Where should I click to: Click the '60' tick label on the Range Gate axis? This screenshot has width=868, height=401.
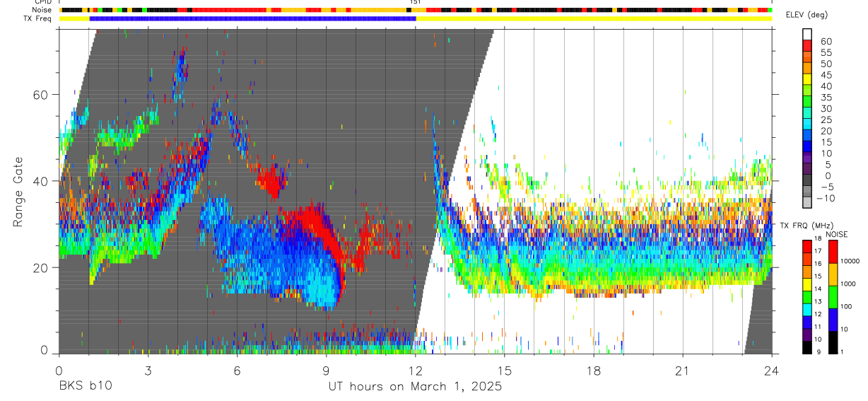[40, 95]
